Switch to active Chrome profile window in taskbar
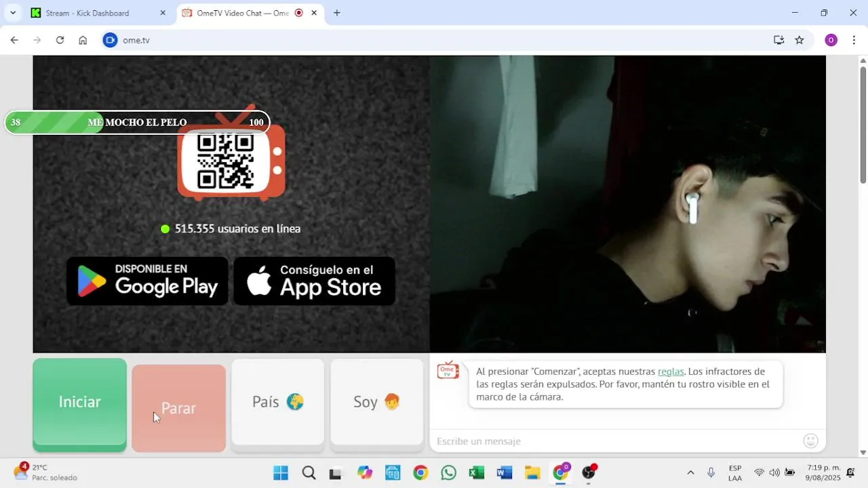The width and height of the screenshot is (868, 488). point(561,473)
